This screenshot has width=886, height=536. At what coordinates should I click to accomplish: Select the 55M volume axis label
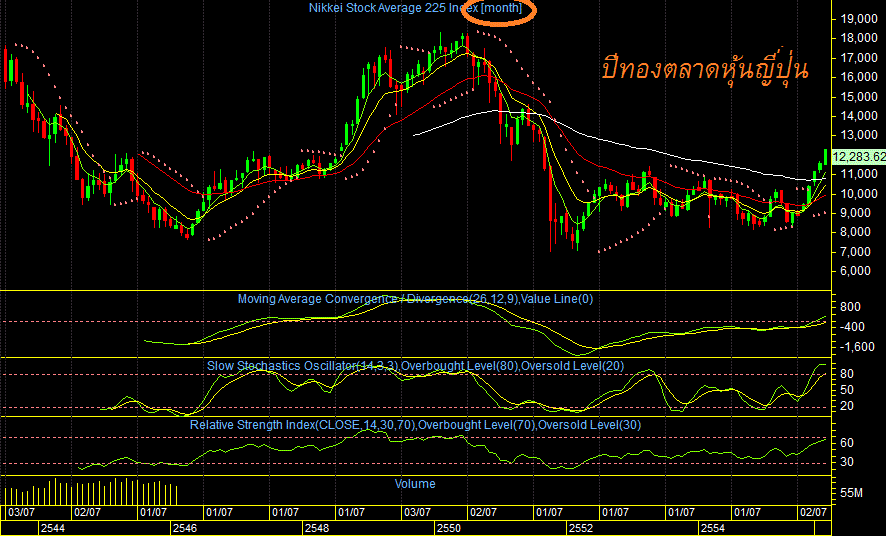click(x=851, y=494)
